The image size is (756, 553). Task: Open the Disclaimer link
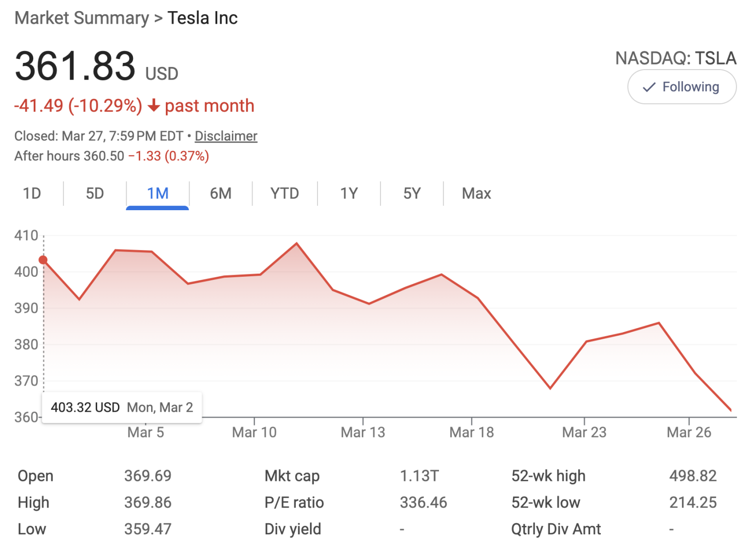(x=226, y=136)
